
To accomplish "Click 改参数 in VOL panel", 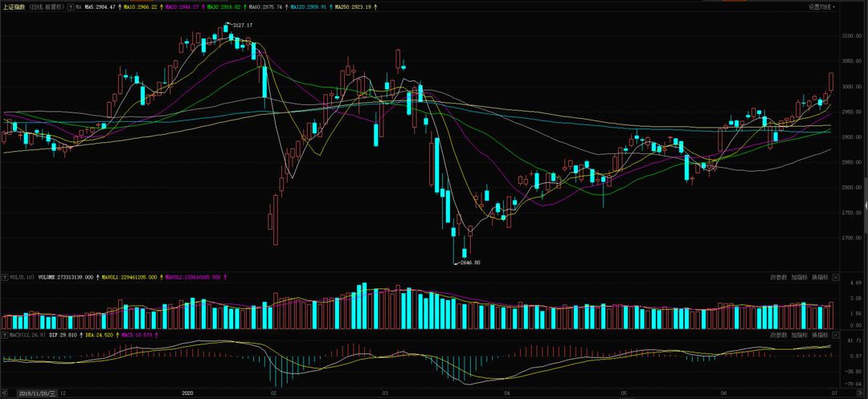I will point(778,278).
